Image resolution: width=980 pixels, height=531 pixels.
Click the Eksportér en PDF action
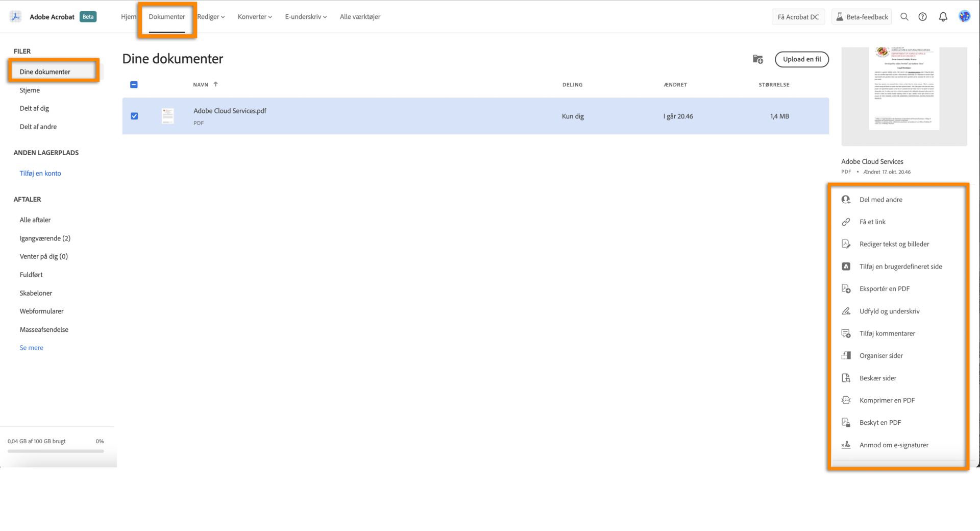885,289
